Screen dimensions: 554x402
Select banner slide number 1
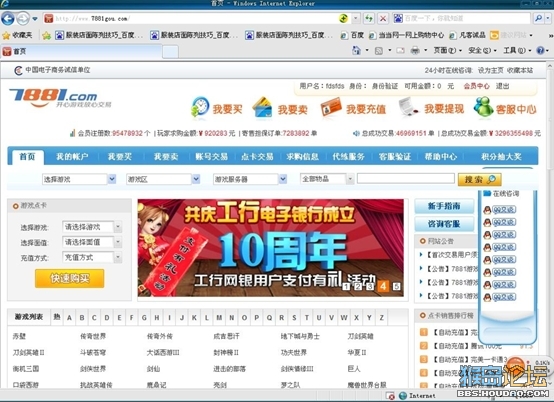pos(346,286)
